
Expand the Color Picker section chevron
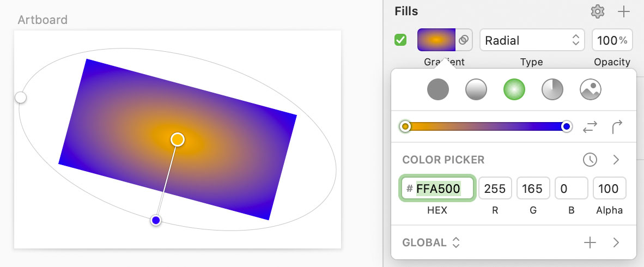[x=616, y=160]
